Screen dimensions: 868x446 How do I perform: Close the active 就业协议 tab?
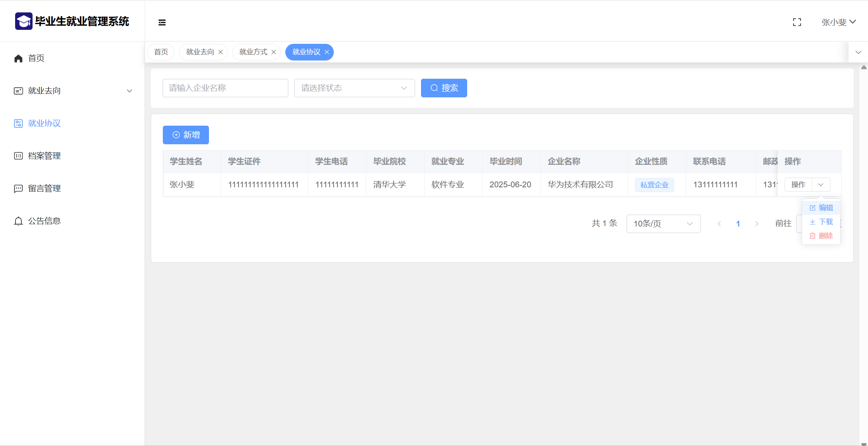tap(327, 52)
